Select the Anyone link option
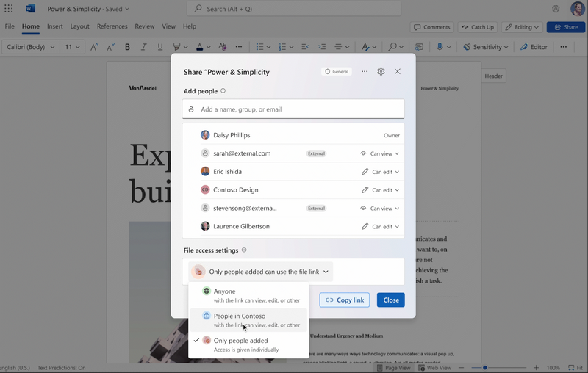588x373 pixels. (x=248, y=295)
